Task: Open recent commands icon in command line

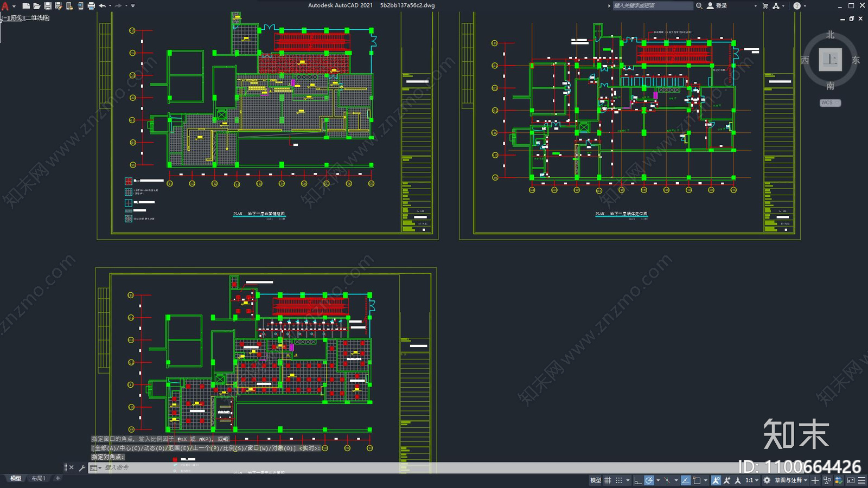Action: click(95, 467)
